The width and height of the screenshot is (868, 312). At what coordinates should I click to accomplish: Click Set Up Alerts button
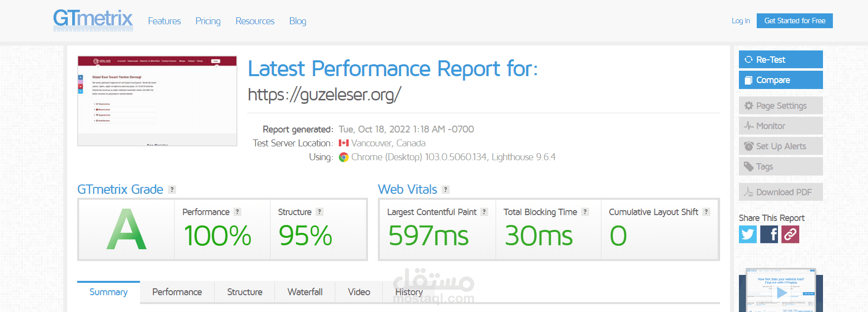780,146
